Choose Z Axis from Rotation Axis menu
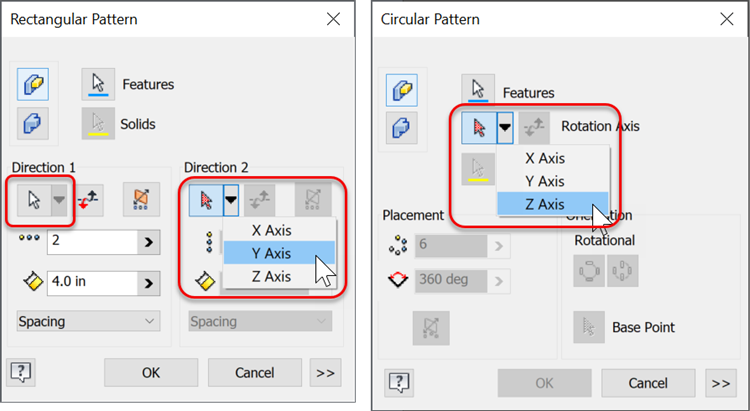 point(544,204)
